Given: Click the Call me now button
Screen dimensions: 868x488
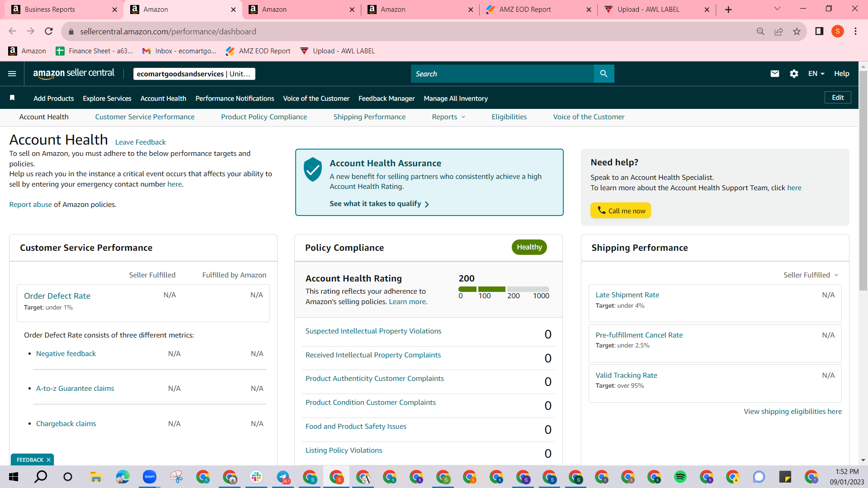Looking at the screenshot, I should (621, 211).
